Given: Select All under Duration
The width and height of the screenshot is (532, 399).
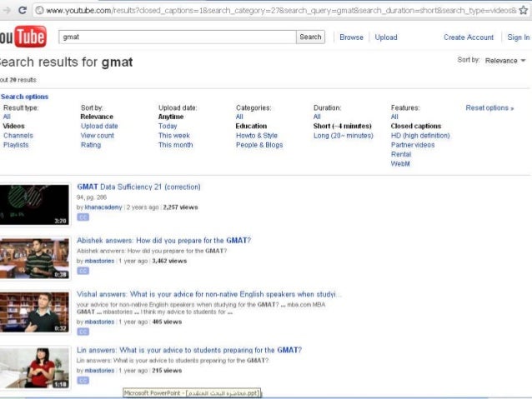Looking at the screenshot, I should coord(317,117).
